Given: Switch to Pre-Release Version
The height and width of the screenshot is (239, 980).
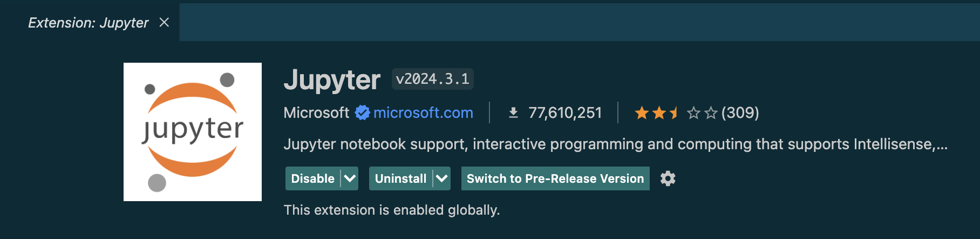Looking at the screenshot, I should (x=555, y=178).
